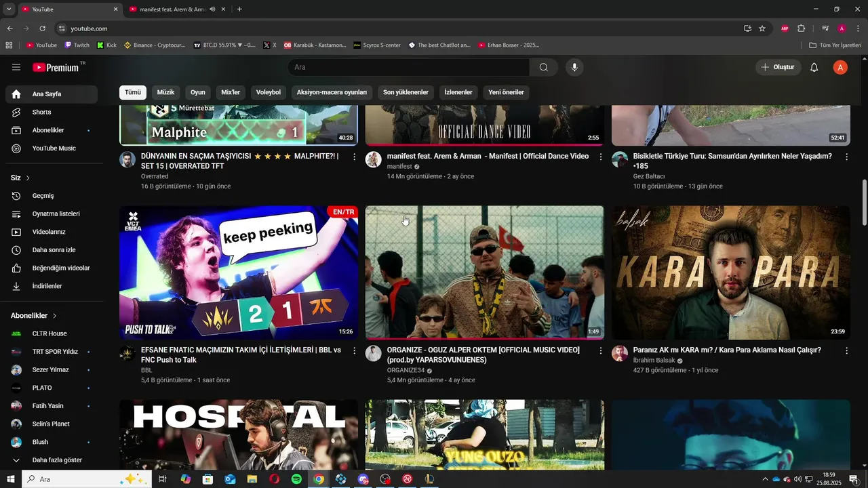Bookmark this page with star icon
The height and width of the screenshot is (488, 868).
click(x=762, y=28)
